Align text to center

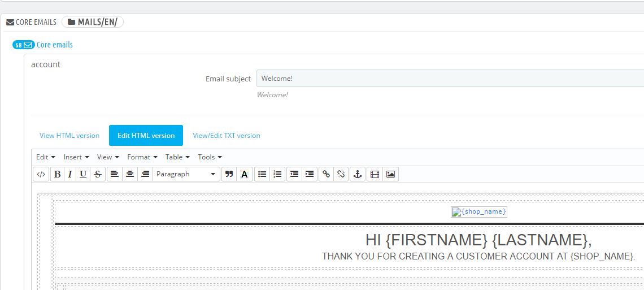(x=130, y=174)
